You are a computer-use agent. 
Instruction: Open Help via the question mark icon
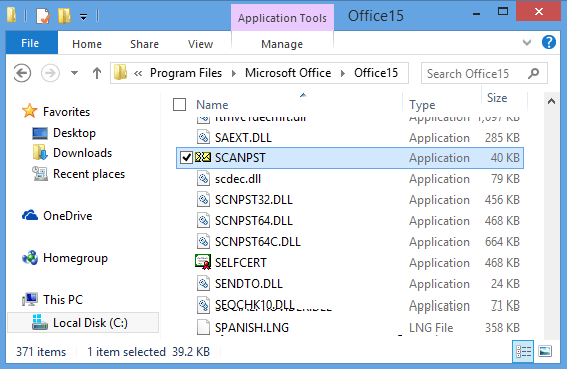point(549,42)
